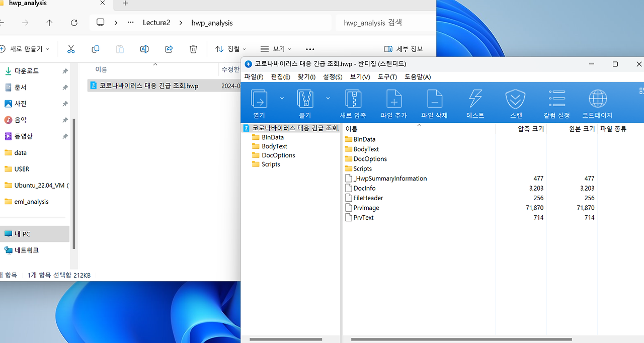644x343 pixels.
Task: Select DocOptions folder in Bandizip tree
Action: (x=273, y=155)
